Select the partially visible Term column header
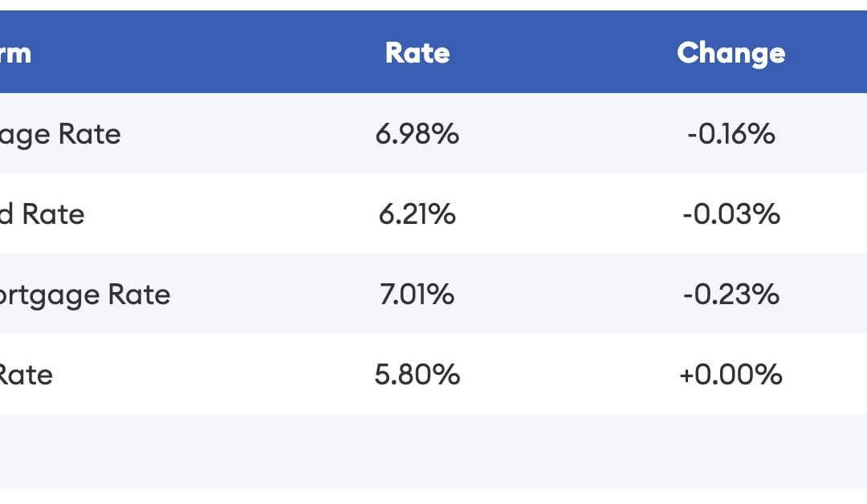This screenshot has width=867, height=504. (15, 53)
